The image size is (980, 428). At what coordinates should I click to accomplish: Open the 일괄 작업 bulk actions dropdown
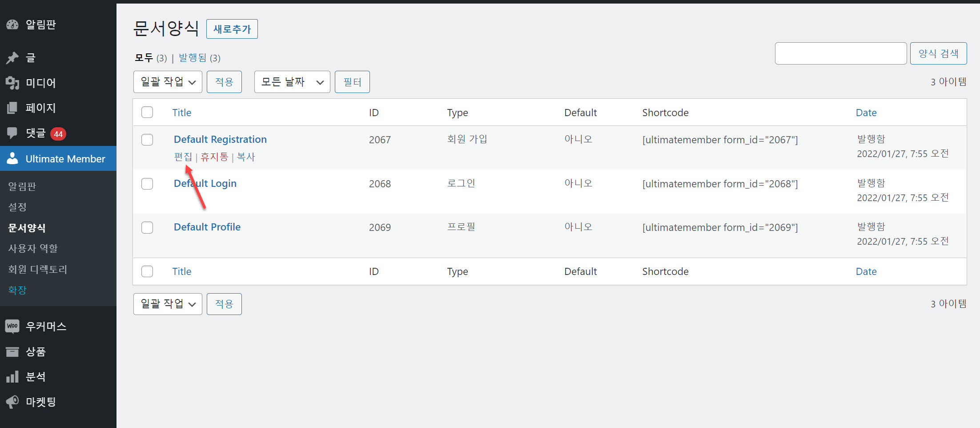(x=168, y=81)
